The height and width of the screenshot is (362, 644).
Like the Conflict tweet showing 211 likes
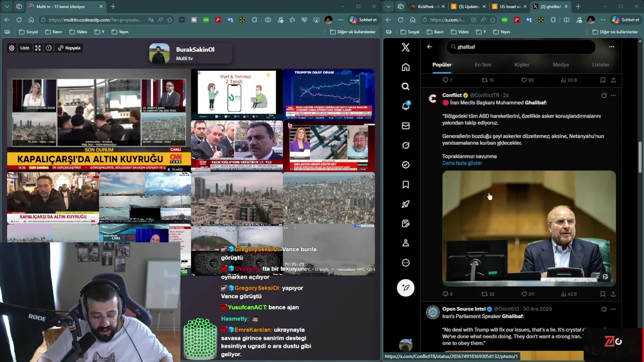[528, 294]
